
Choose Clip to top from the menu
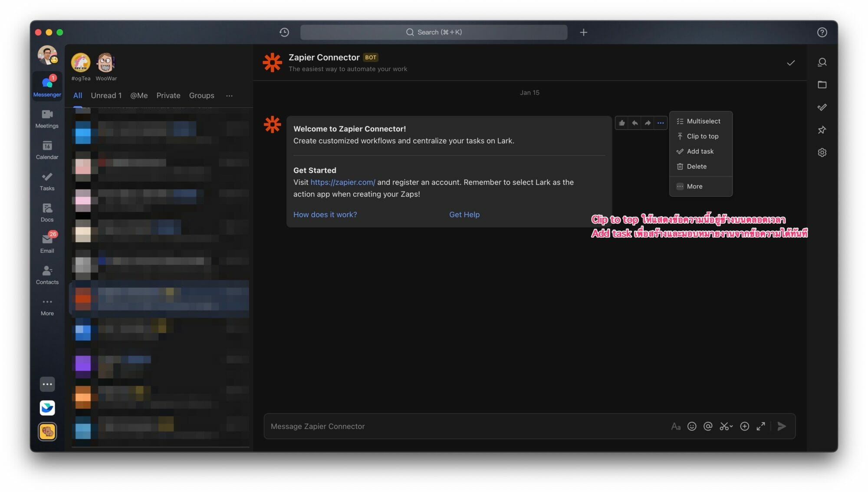coord(701,136)
